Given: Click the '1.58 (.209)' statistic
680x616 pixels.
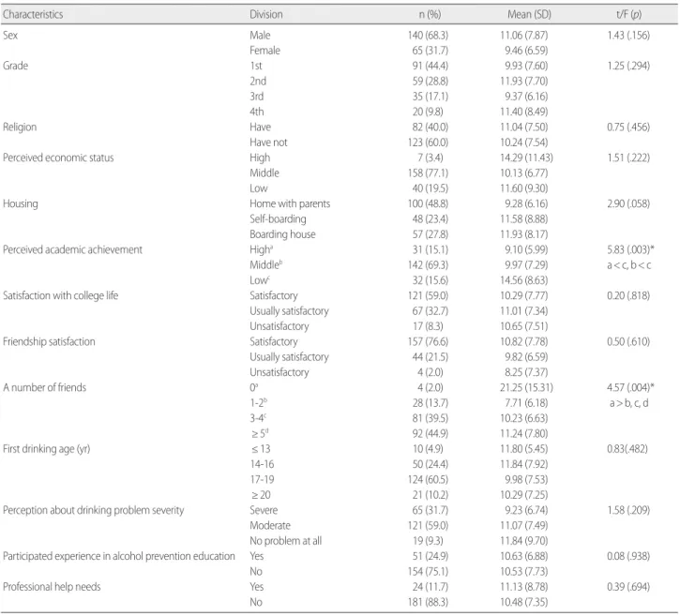Looking at the screenshot, I should click(x=628, y=510).
